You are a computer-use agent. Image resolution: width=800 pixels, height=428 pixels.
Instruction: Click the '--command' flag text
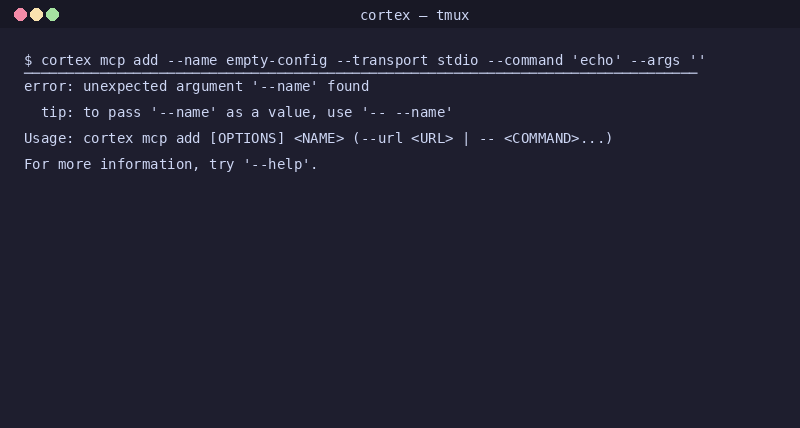coord(525,60)
